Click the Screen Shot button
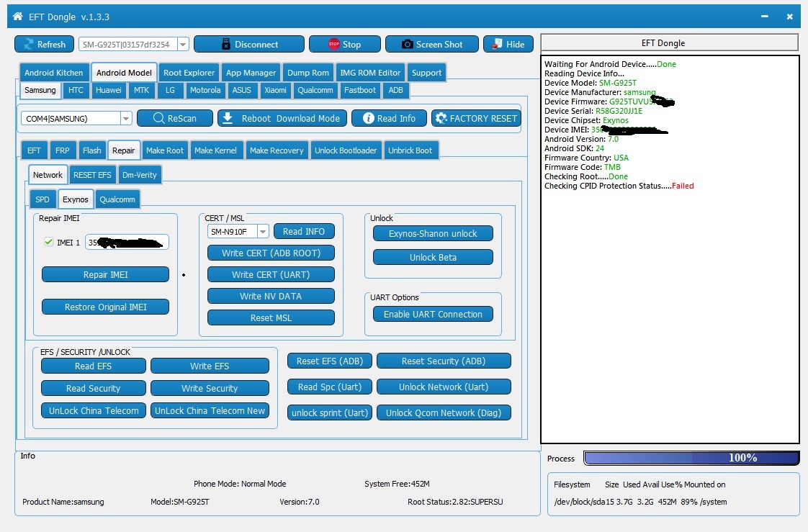Viewport: 808px width, 532px height. pyautogui.click(x=432, y=45)
